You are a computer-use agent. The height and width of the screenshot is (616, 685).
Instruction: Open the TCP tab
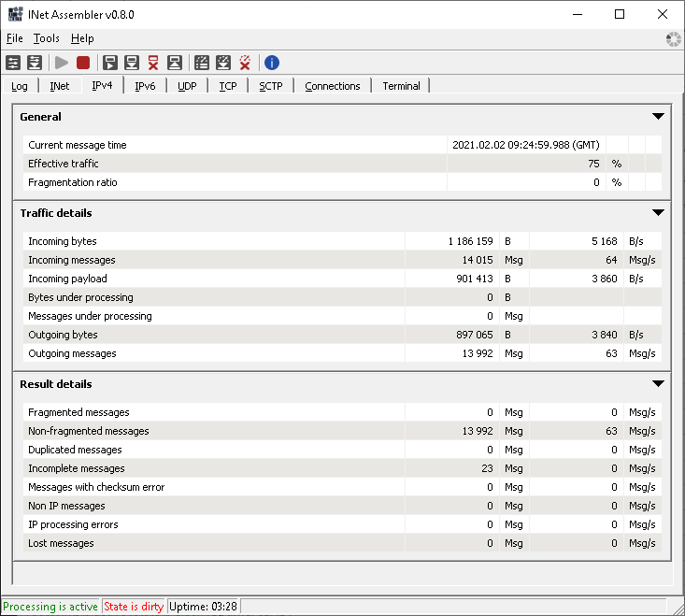tap(228, 86)
